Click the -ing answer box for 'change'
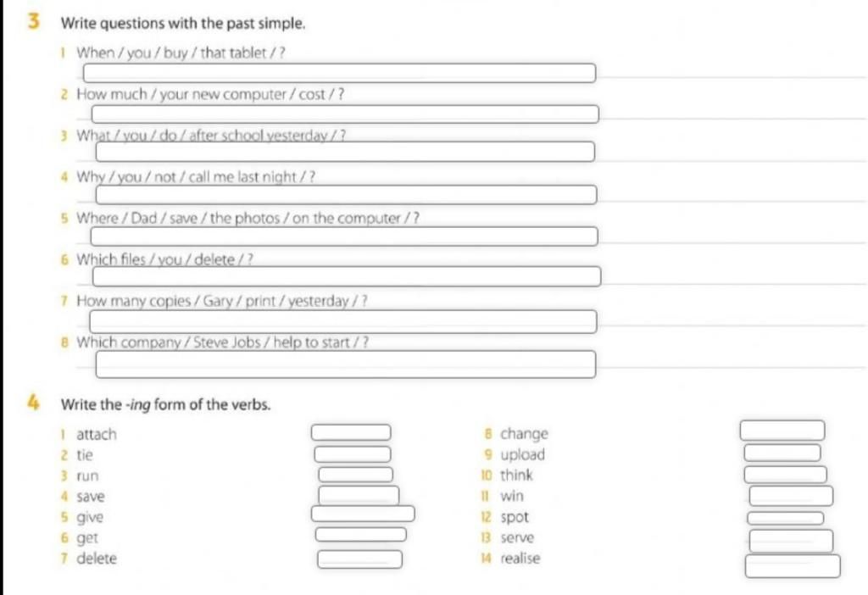 click(782, 431)
